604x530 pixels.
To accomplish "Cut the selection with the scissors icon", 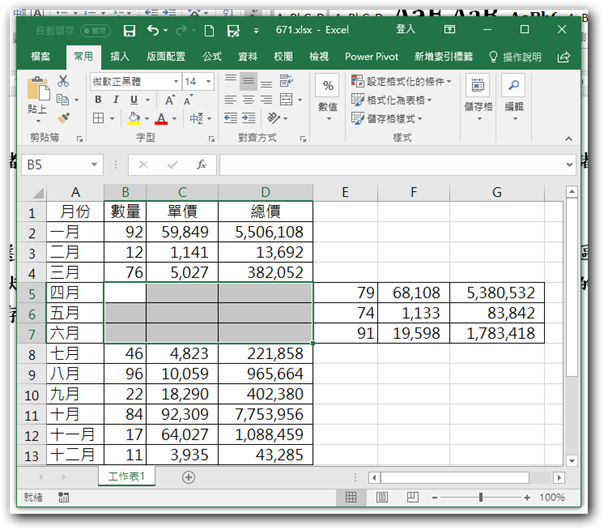I will 63,81.
